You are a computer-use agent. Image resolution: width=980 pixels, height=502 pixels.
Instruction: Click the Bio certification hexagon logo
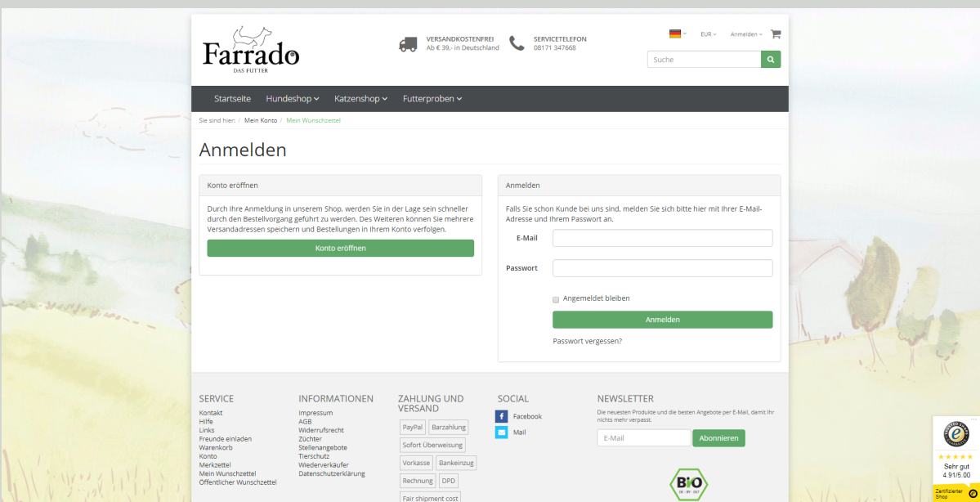[x=689, y=485]
